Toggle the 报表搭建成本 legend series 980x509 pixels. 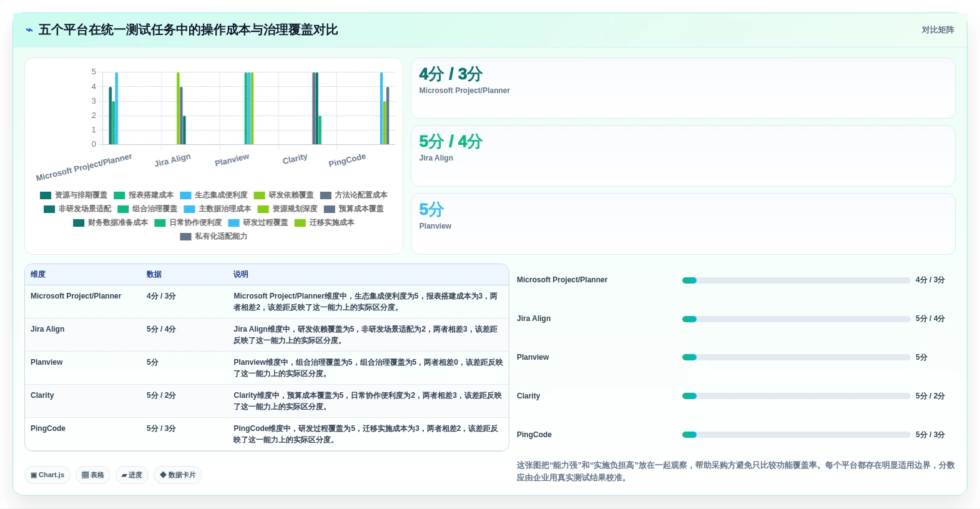pos(144,195)
